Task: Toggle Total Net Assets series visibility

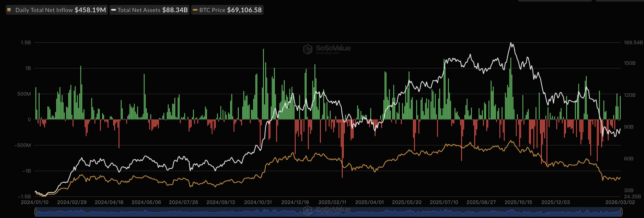Action: 139,10
